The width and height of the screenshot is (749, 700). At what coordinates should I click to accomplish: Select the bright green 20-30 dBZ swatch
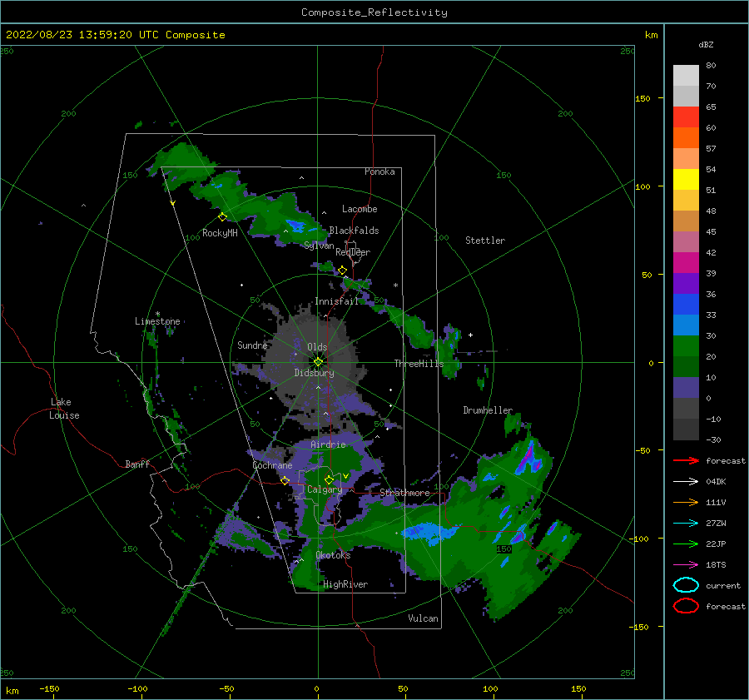tap(686, 346)
